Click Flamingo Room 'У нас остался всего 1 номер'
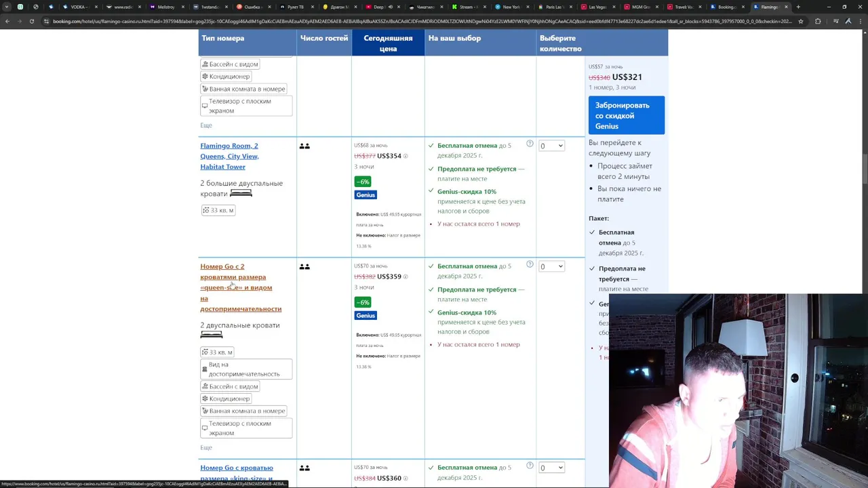The width and height of the screenshot is (868, 488). 478,224
